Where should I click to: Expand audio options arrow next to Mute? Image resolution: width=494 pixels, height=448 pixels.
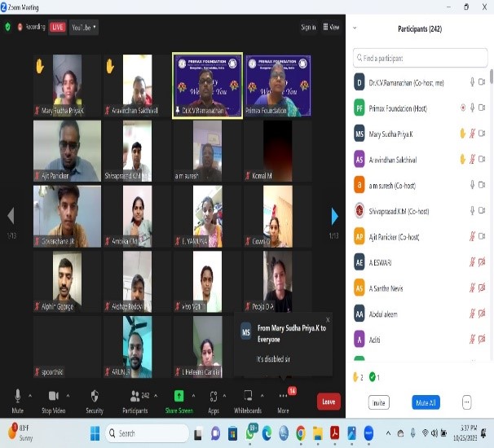30,395
